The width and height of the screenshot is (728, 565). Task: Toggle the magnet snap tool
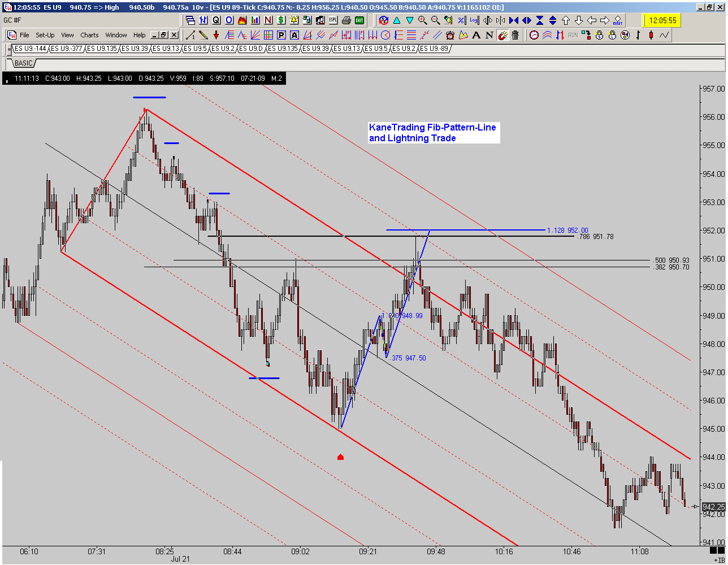[x=502, y=35]
